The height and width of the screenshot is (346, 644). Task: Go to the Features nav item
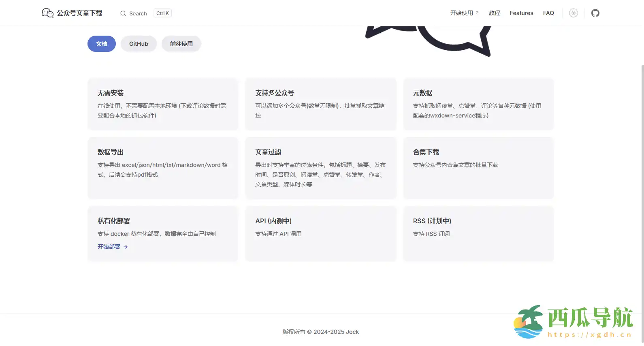(x=521, y=13)
